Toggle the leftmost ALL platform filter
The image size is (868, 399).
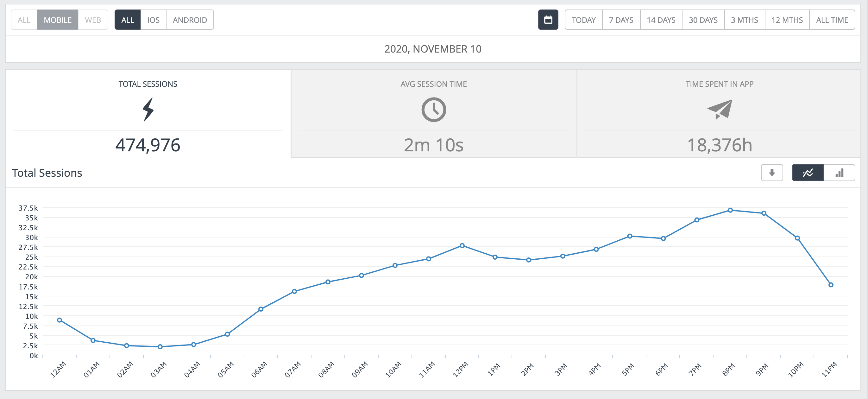tap(24, 20)
